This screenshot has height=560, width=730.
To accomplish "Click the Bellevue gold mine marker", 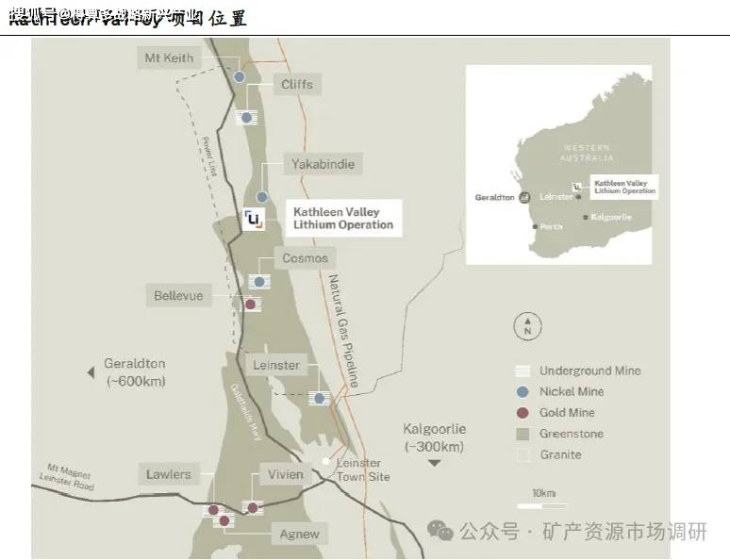I will (251, 305).
